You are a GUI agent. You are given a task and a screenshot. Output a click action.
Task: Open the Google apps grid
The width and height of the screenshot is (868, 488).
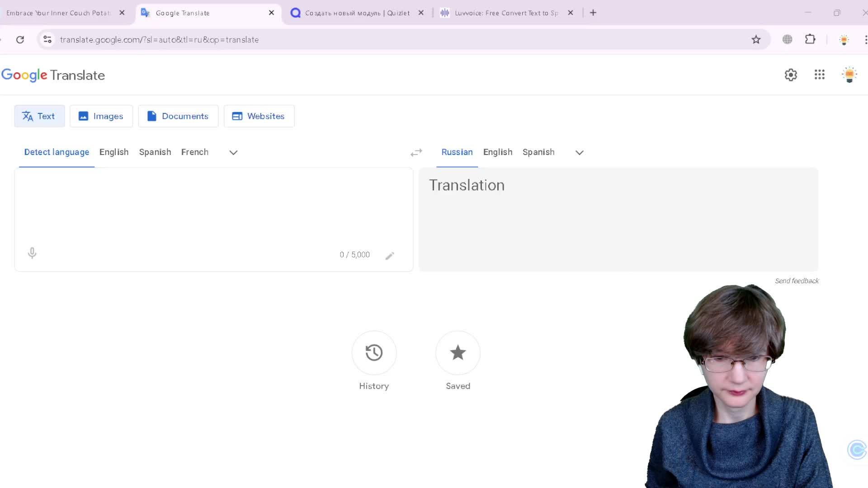point(820,75)
